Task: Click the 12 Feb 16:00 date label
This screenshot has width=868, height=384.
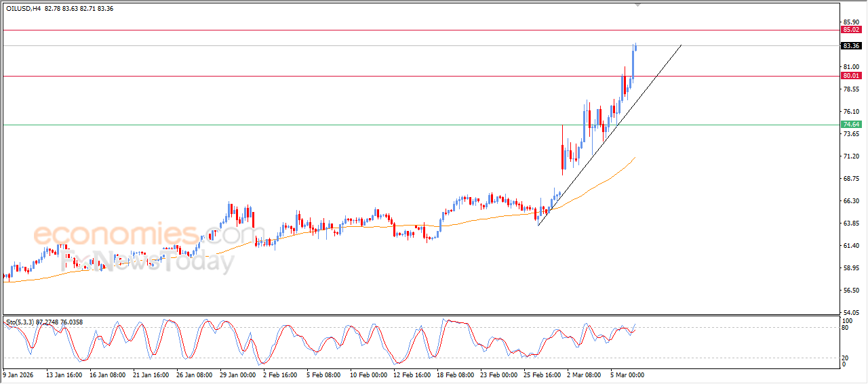Action: [412, 374]
